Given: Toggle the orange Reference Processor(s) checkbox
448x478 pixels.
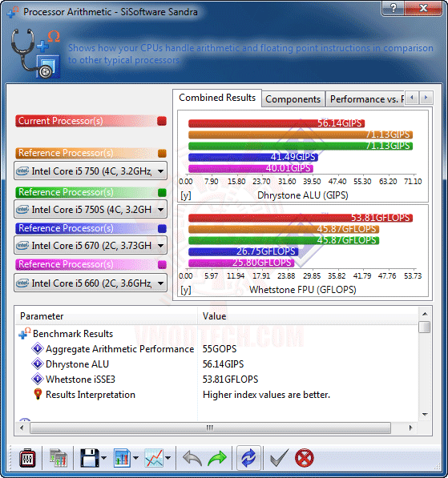Looking at the screenshot, I should pos(162,153).
